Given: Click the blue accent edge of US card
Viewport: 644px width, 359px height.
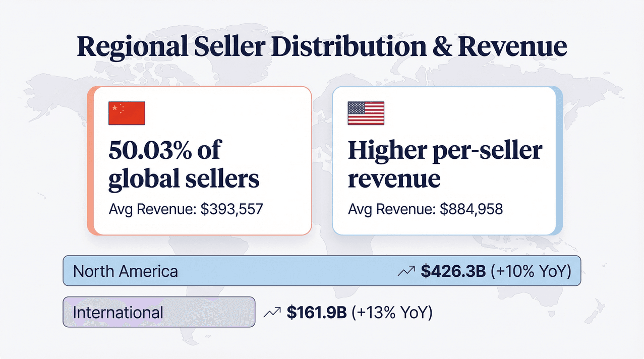Looking at the screenshot, I should (559, 160).
